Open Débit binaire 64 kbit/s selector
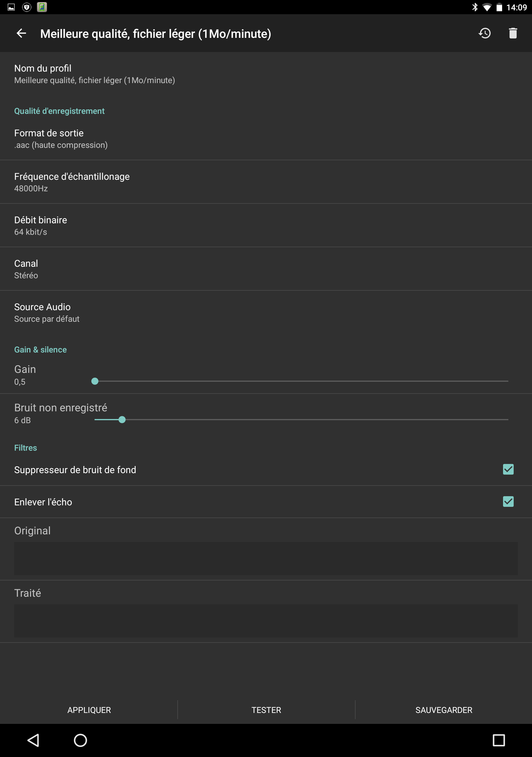 tap(266, 226)
